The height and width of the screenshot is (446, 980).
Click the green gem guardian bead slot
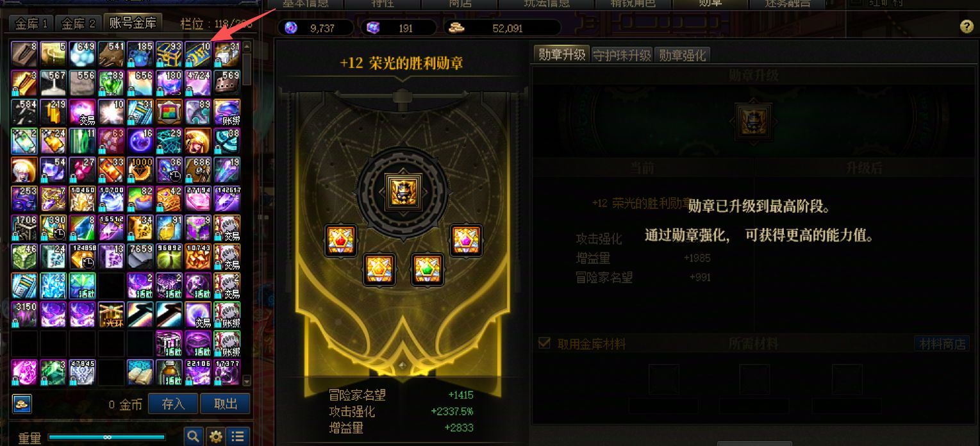[428, 269]
